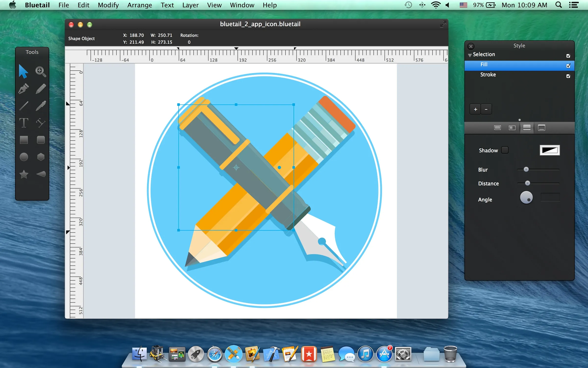Choose the Text tool
The image size is (588, 368).
click(x=24, y=123)
